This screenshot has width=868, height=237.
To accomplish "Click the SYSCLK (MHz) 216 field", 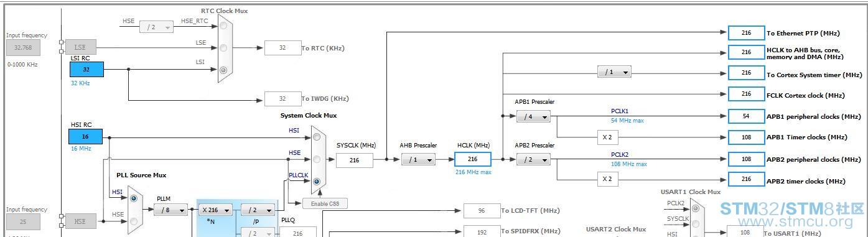I will 355,160.
